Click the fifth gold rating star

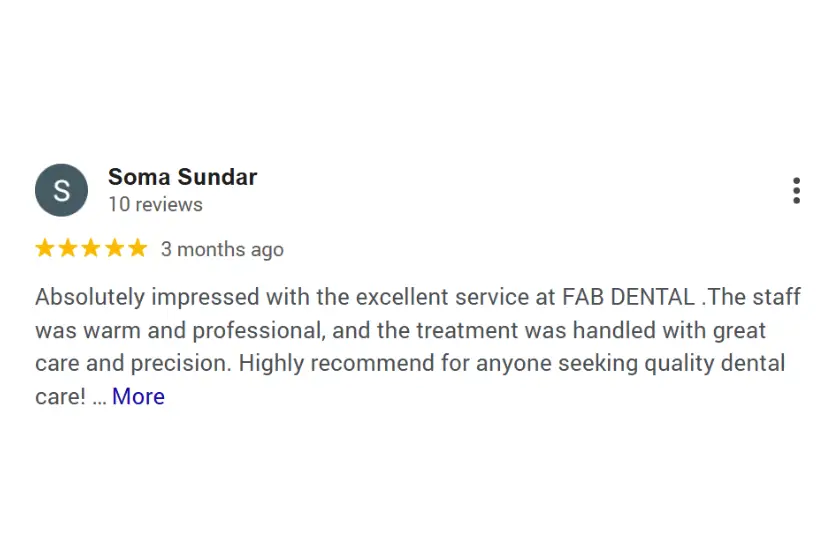137,249
